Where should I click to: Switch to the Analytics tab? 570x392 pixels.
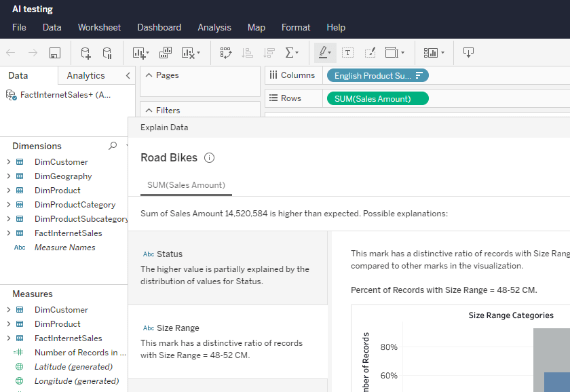coord(85,75)
